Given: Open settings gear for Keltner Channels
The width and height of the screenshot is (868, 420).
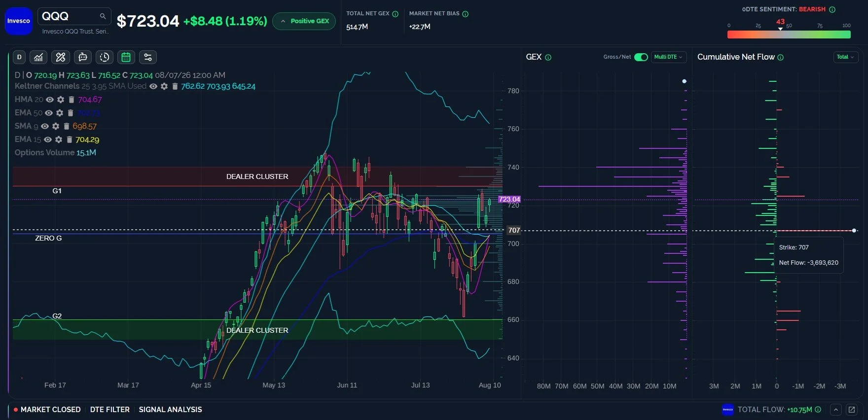Looking at the screenshot, I should click(x=164, y=86).
